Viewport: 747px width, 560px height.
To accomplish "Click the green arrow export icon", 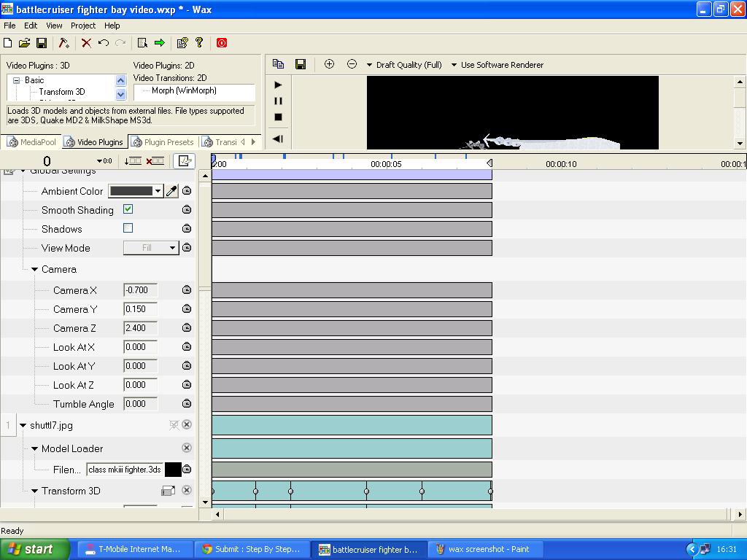I will coord(159,42).
